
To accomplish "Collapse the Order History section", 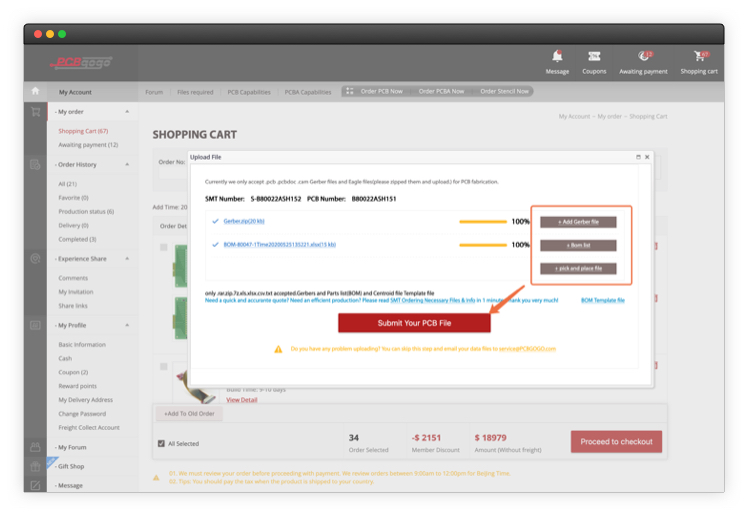I will pos(127,165).
